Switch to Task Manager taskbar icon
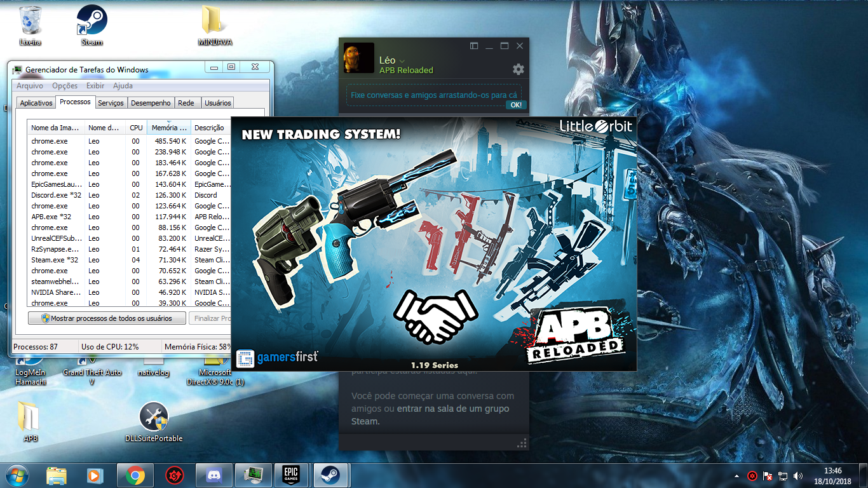 click(x=254, y=475)
